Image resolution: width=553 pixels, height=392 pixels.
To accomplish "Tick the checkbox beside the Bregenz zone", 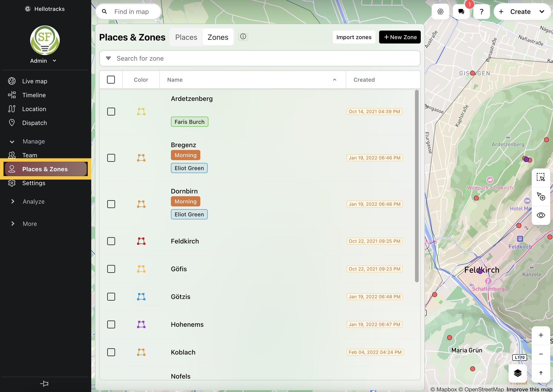I will [x=111, y=158].
